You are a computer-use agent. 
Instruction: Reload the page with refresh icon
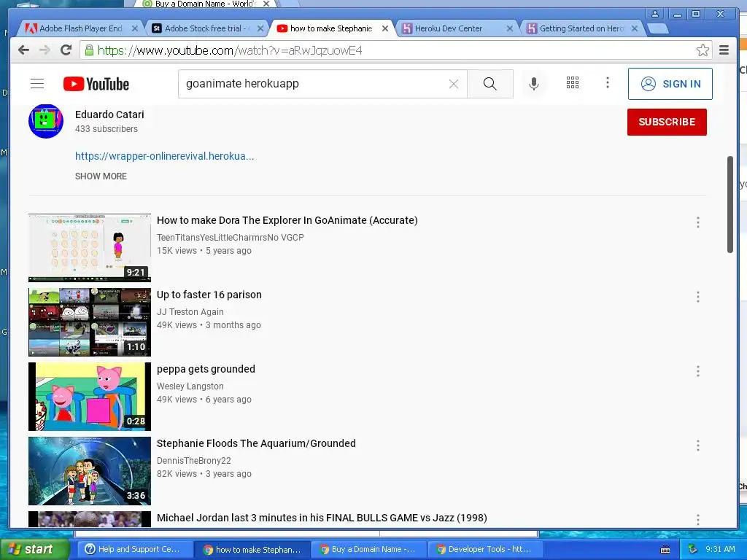66,50
